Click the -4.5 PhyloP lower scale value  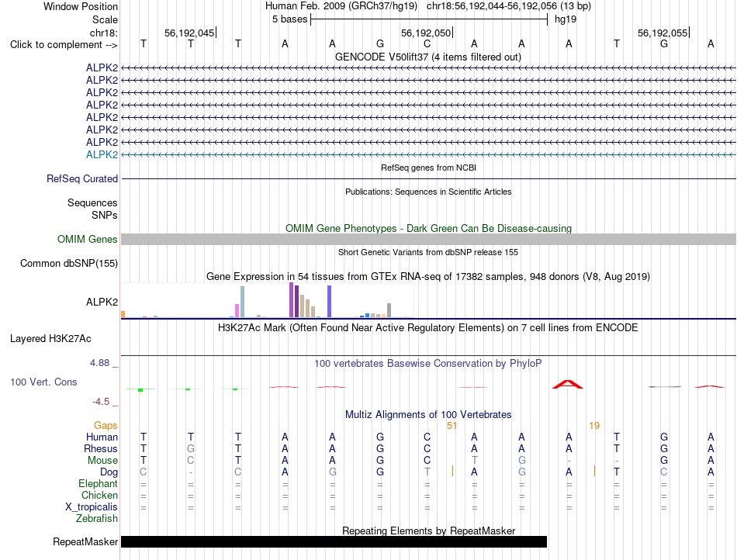[101, 402]
